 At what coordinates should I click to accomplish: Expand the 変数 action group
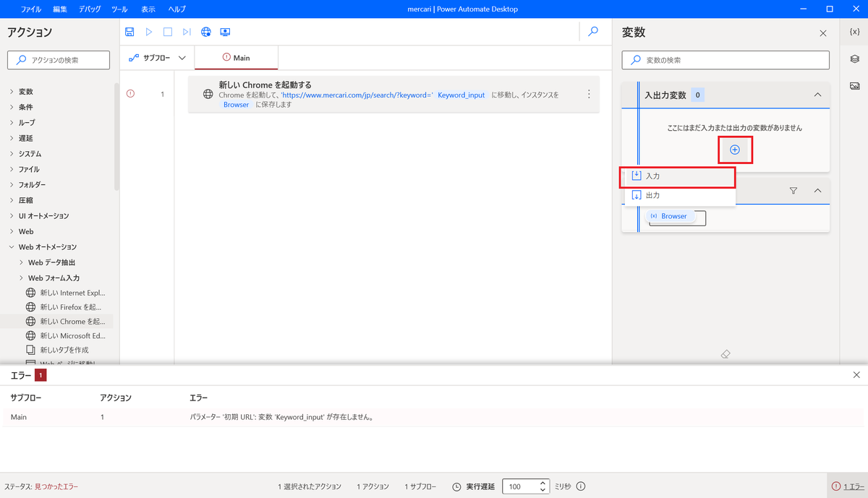[x=12, y=92]
